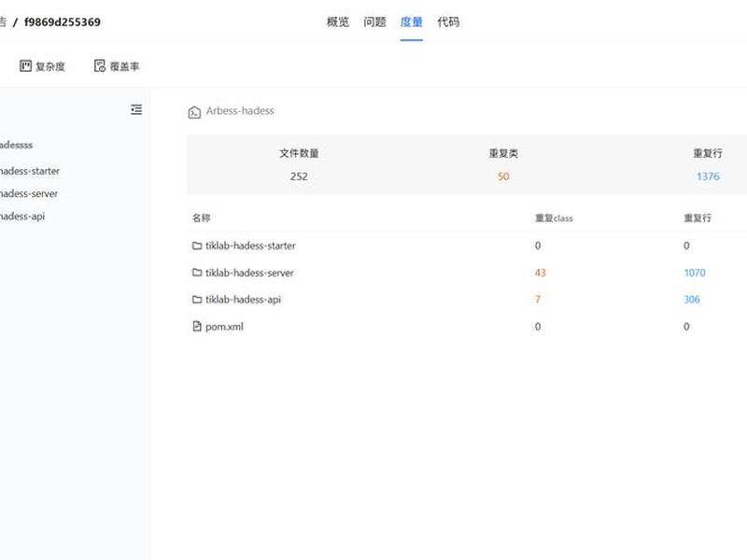This screenshot has width=747, height=560.
Task: Click the Arbess-hadess repository home icon
Action: coord(194,112)
